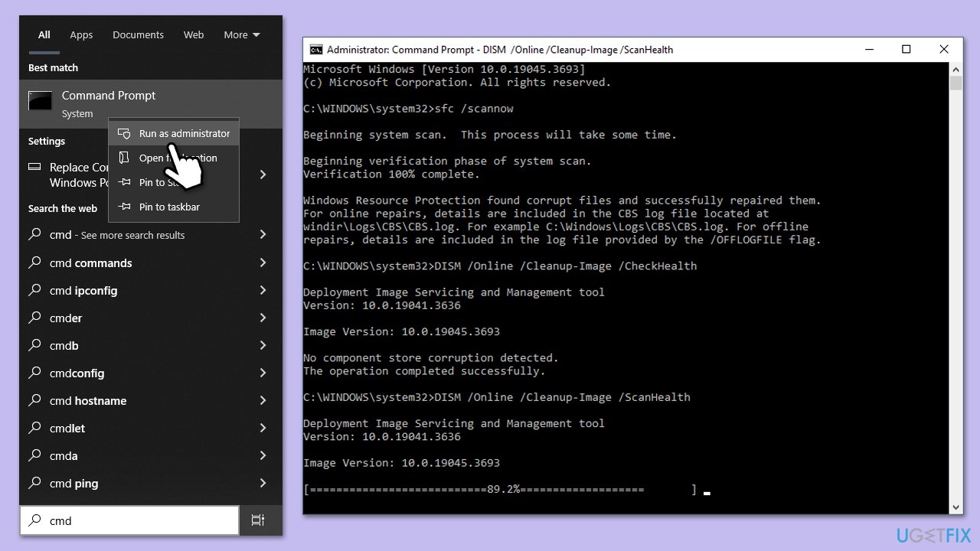This screenshot has width=980, height=551.
Task: Open the cmd hostname web suggestion
Action: (x=88, y=401)
